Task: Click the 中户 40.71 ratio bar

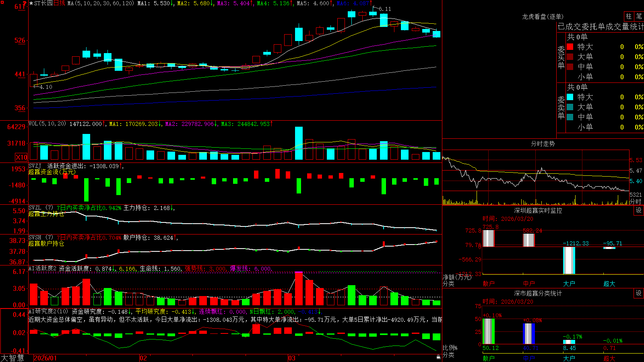Action: pos(529,333)
